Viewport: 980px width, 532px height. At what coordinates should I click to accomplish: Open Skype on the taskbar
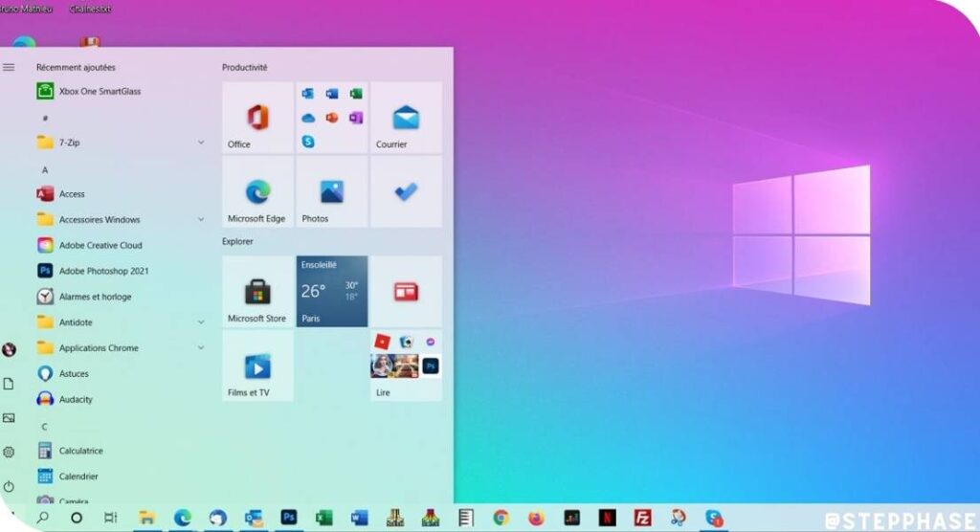[714, 518]
